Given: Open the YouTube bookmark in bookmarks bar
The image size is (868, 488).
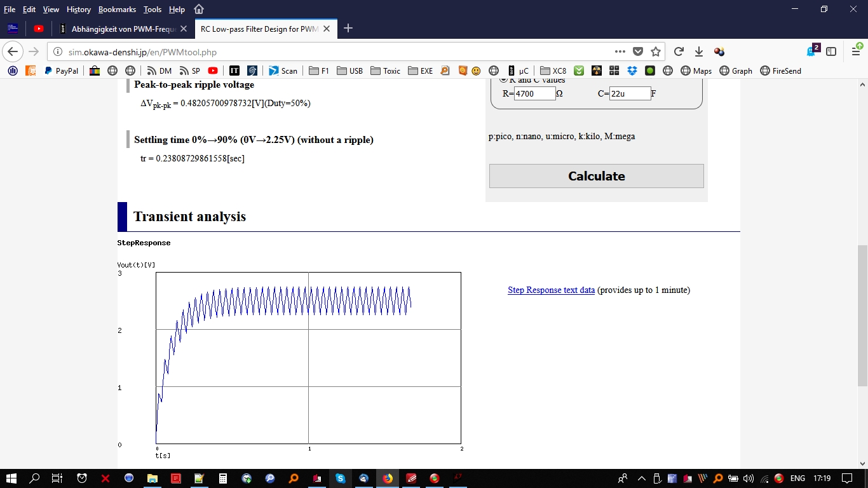Looking at the screenshot, I should (x=213, y=71).
